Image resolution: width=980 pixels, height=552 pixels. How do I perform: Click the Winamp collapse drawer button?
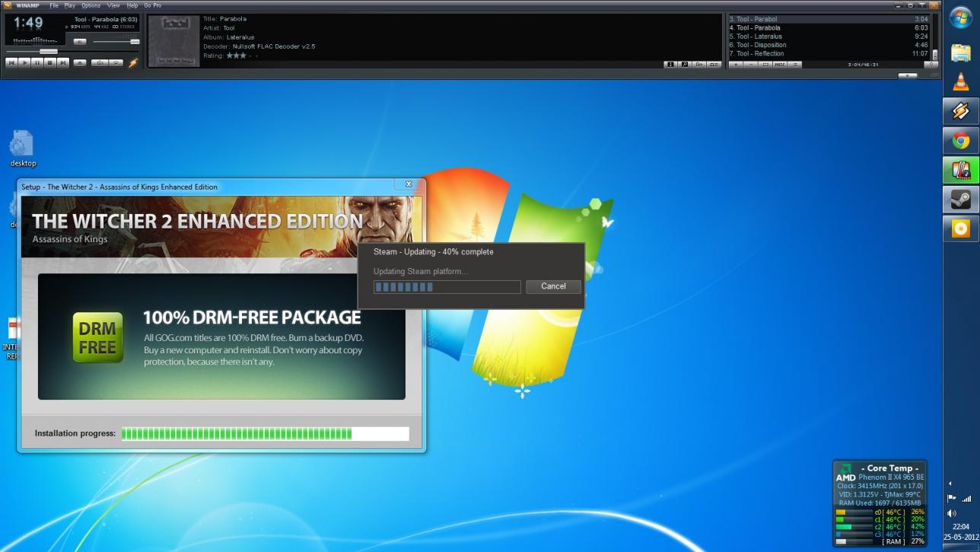[907, 75]
